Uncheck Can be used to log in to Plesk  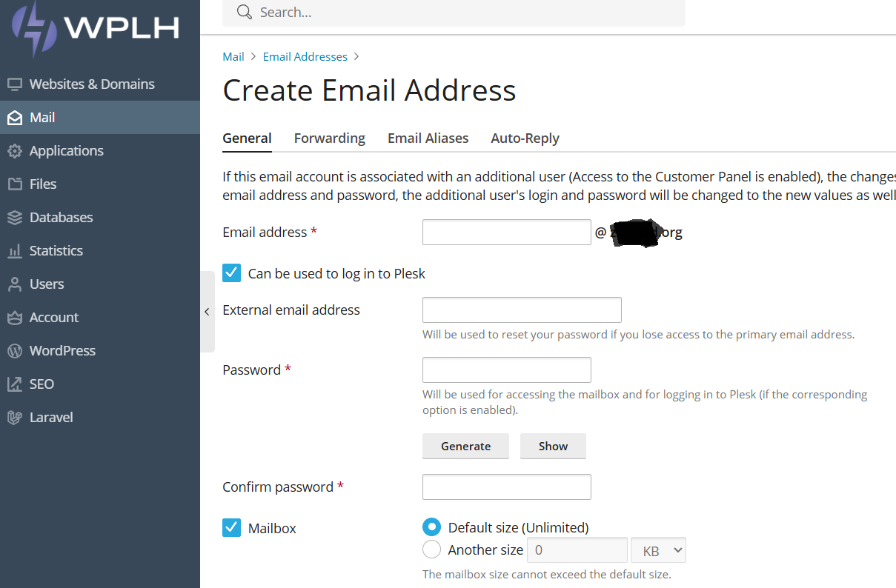[232, 273]
